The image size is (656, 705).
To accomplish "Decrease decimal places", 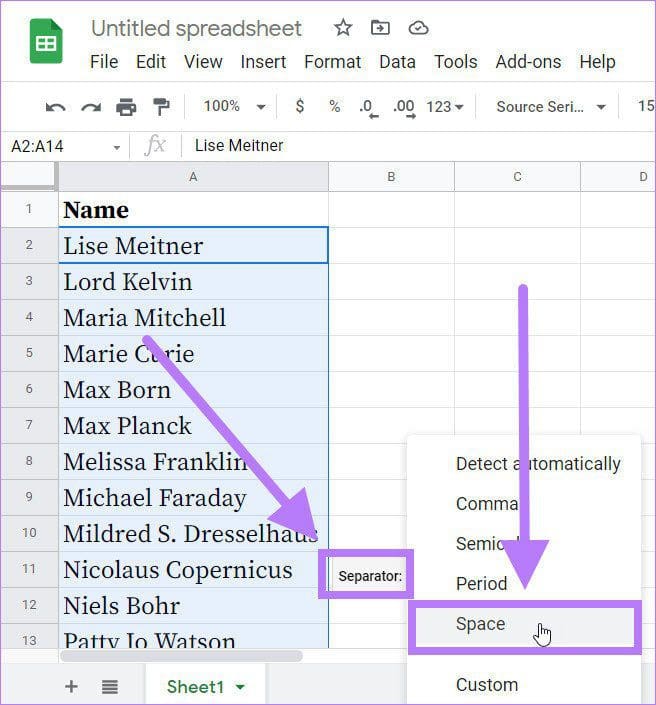I will 369,108.
